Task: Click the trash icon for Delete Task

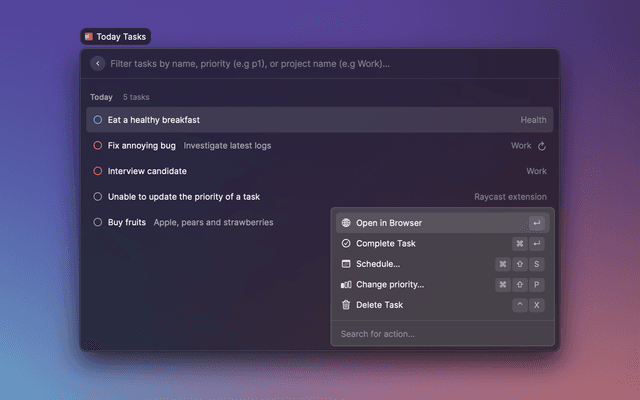Action: point(346,305)
